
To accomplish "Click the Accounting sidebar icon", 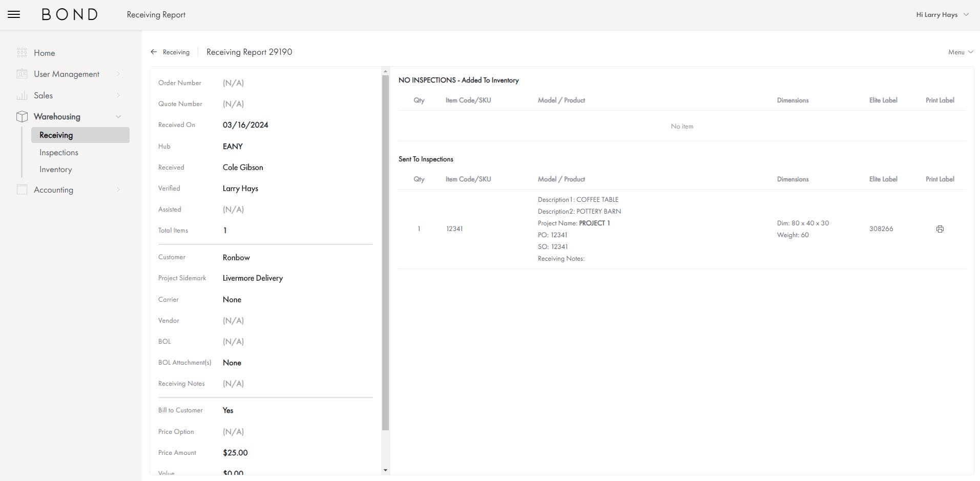I will pyautogui.click(x=22, y=190).
